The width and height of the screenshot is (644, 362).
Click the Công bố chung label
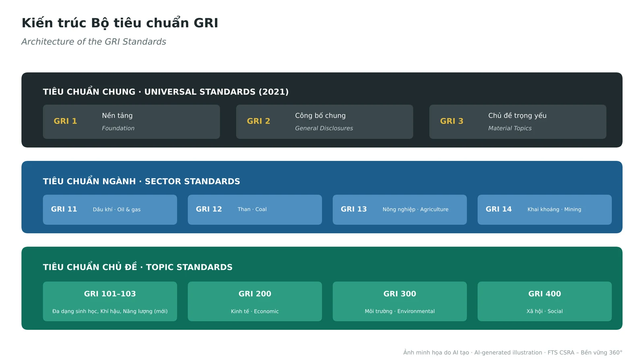[x=320, y=115]
